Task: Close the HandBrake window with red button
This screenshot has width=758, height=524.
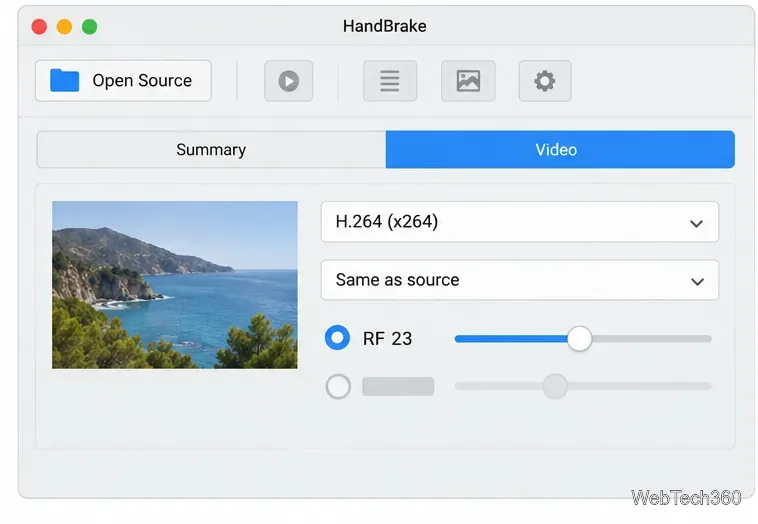Action: (x=39, y=27)
